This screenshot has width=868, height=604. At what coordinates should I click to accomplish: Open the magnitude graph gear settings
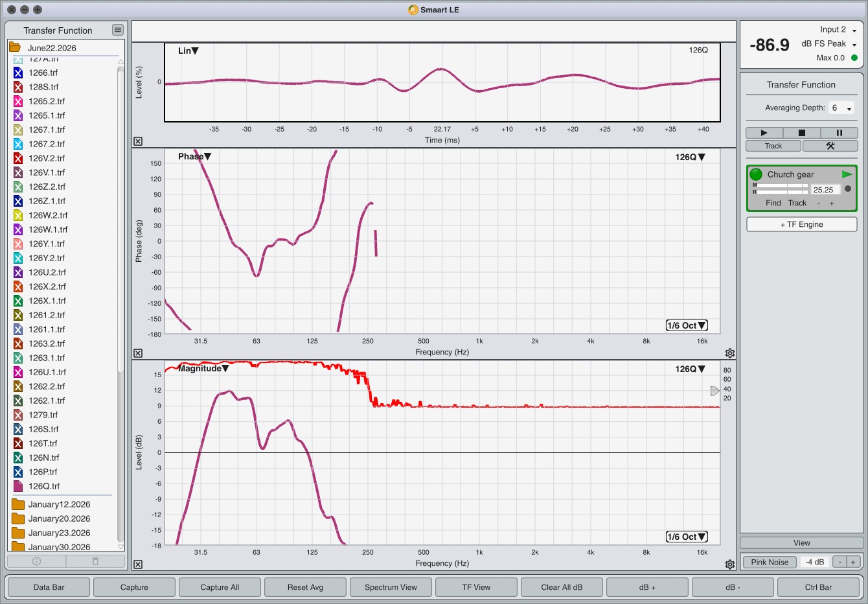coord(730,564)
